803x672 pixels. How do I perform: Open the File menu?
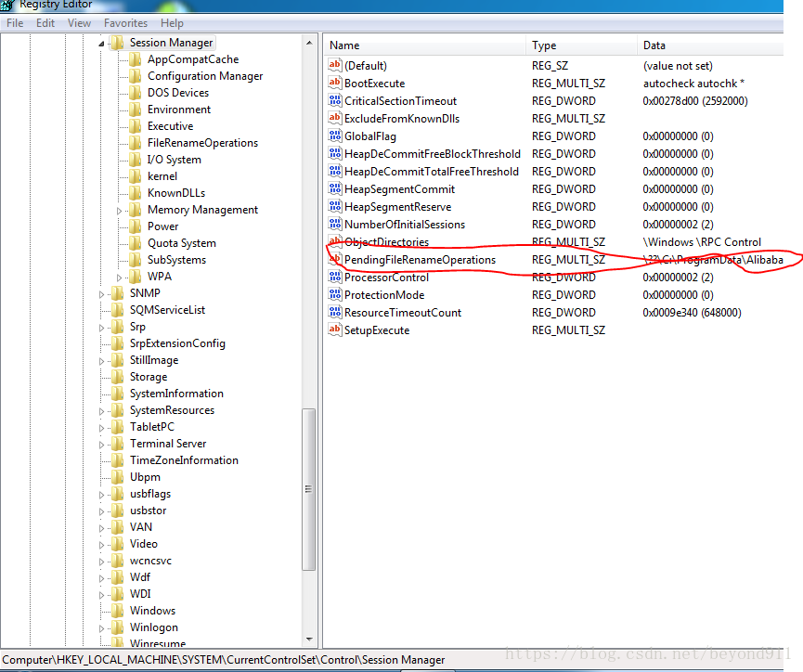point(15,23)
